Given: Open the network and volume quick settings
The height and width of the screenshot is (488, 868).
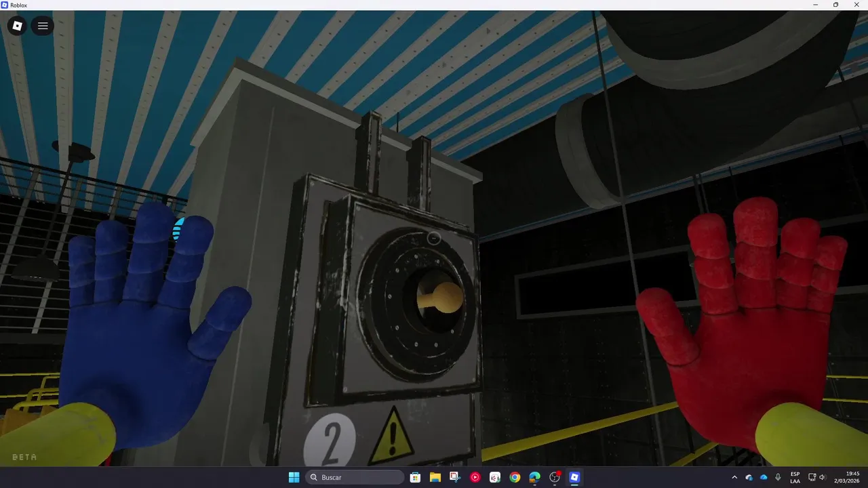Looking at the screenshot, I should (817, 477).
